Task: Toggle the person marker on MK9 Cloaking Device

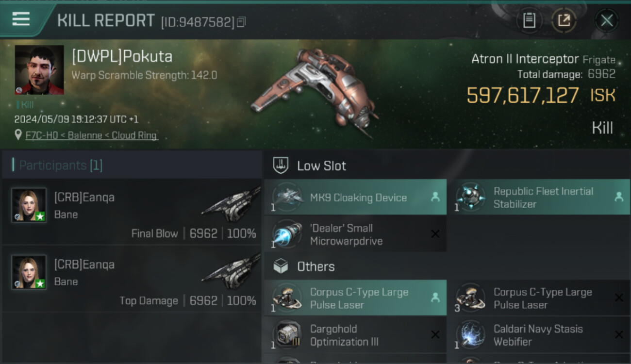Action: [x=435, y=197]
